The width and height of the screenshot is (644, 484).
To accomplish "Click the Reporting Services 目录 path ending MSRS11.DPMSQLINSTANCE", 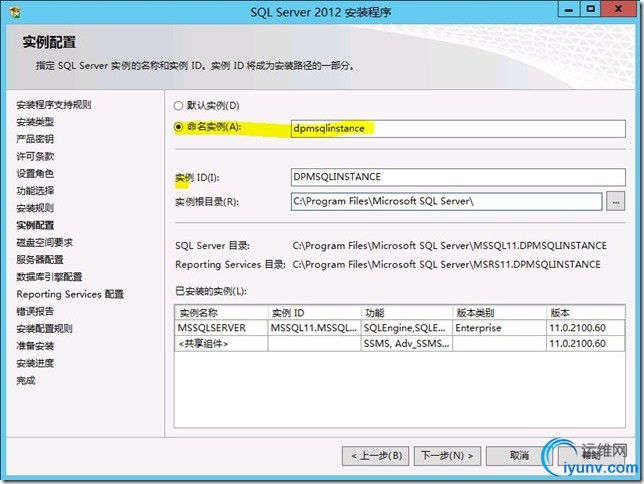I will pos(446,264).
